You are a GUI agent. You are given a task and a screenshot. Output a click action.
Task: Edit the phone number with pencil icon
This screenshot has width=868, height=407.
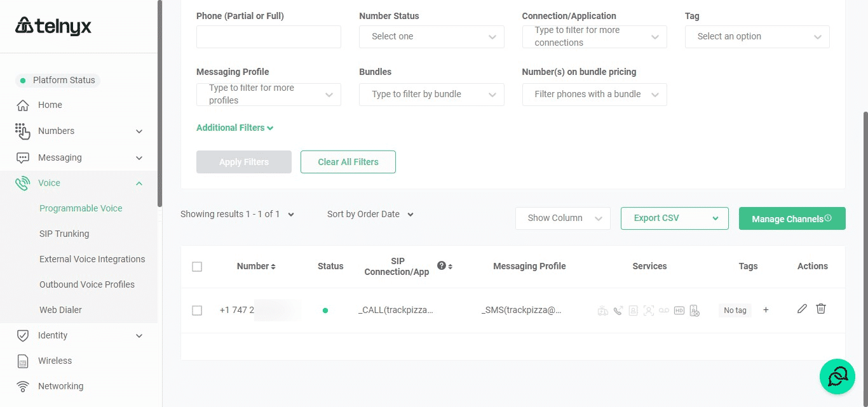pyautogui.click(x=802, y=309)
